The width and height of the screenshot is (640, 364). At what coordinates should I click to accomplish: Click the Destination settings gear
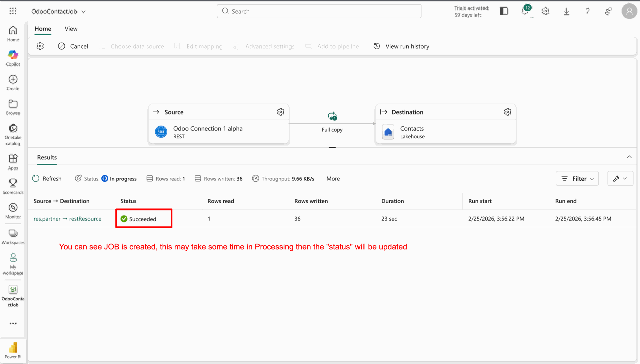(507, 112)
